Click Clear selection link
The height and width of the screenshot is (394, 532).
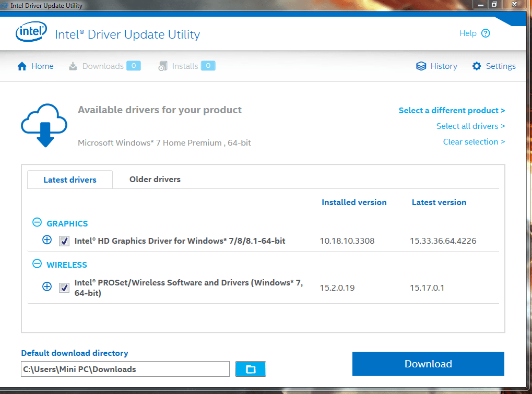tap(474, 142)
